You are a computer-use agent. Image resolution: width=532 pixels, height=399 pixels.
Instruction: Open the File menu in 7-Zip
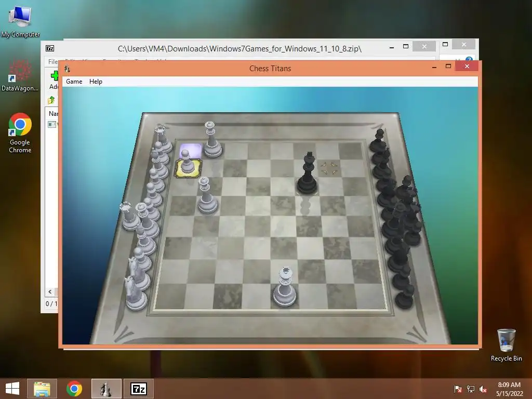coord(53,61)
